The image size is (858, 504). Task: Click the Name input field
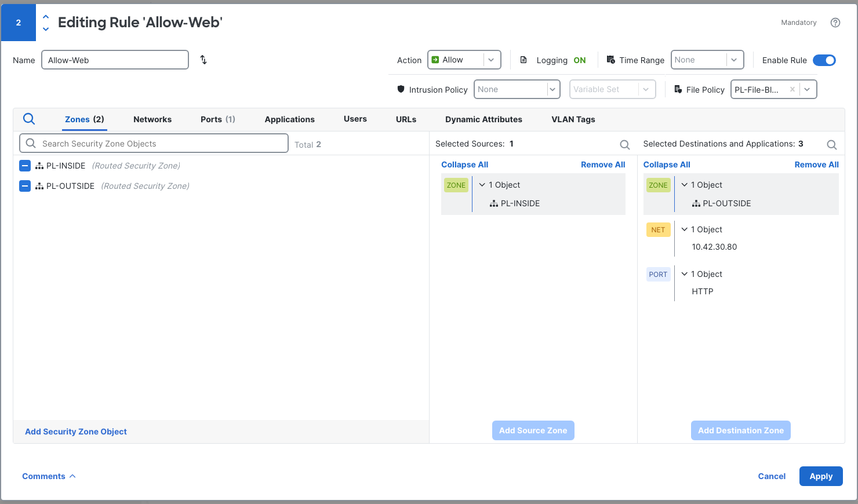(x=115, y=60)
